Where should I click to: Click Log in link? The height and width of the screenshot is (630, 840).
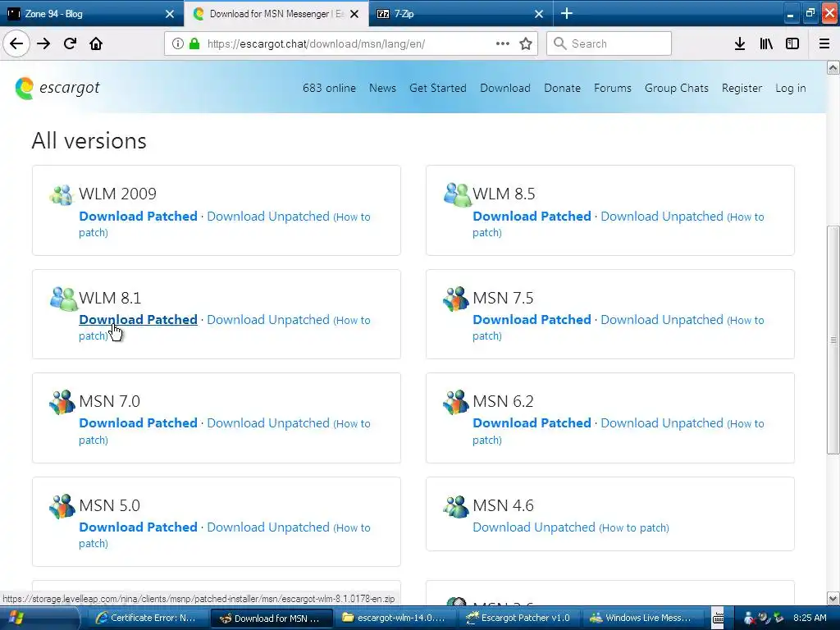790,88
